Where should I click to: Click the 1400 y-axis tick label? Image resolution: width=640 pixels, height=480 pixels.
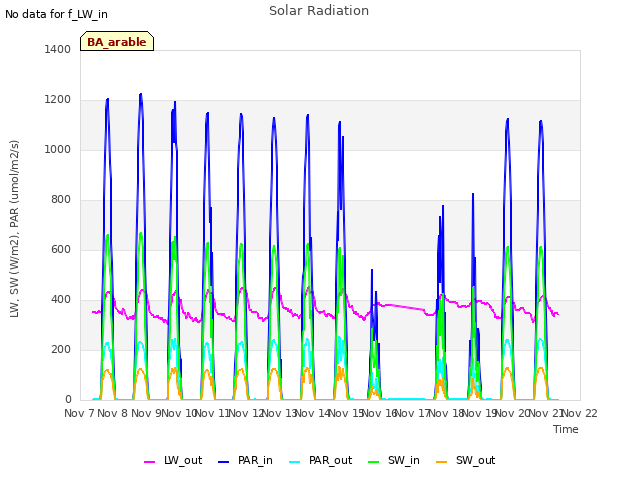click(58, 49)
